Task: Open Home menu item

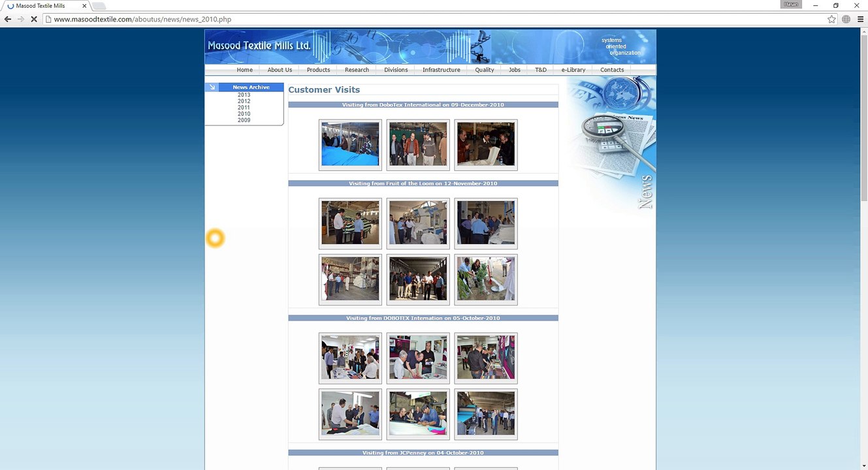Action: (244, 70)
